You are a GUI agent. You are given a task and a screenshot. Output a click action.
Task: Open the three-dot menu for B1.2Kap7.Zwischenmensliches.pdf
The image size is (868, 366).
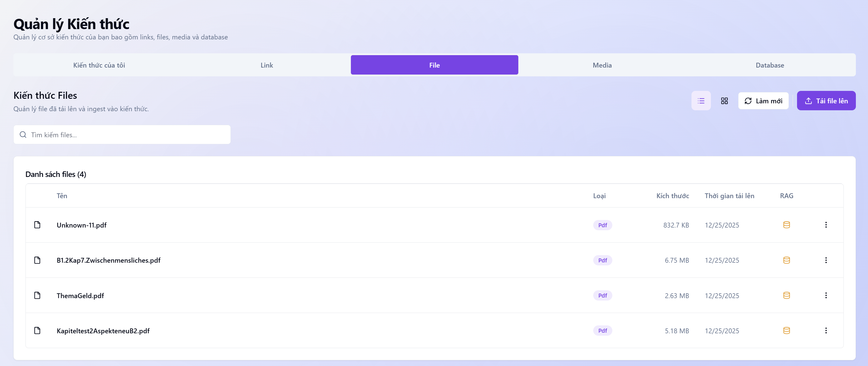[826, 260]
